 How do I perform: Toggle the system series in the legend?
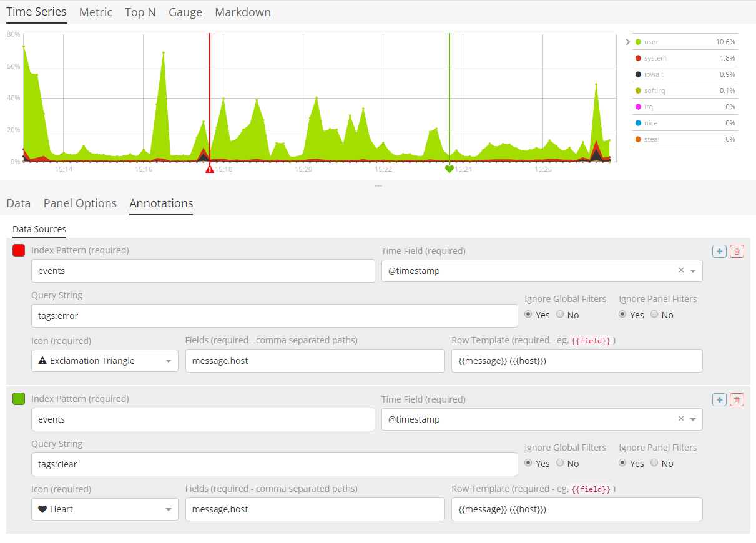click(x=655, y=58)
